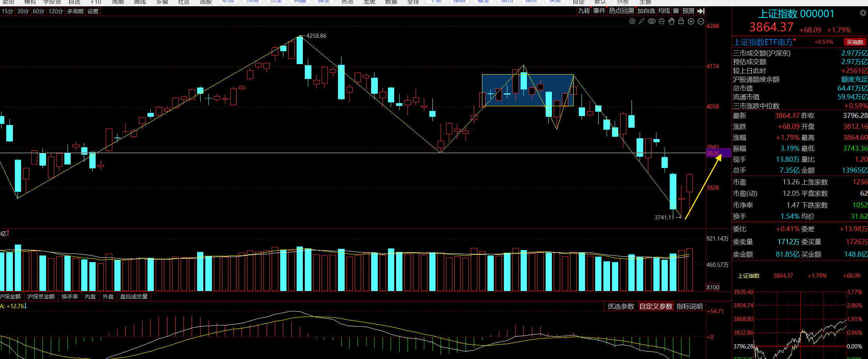Open the 社区 community menu

pyautogui.click(x=184, y=2)
